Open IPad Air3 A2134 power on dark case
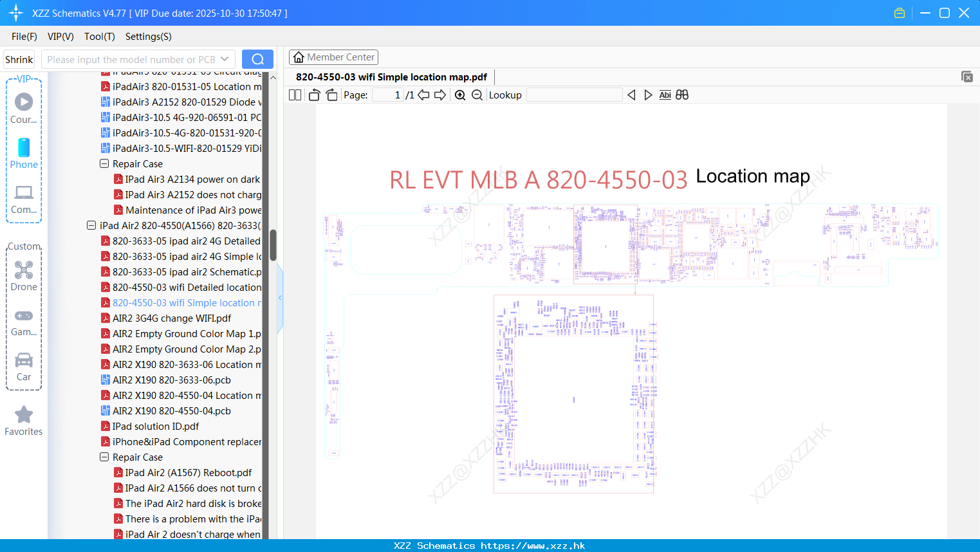 (188, 179)
